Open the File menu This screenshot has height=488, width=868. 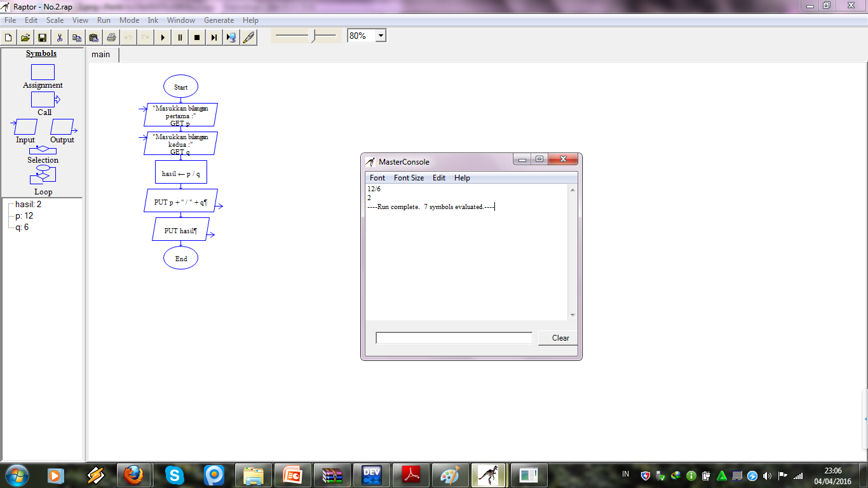[10, 20]
